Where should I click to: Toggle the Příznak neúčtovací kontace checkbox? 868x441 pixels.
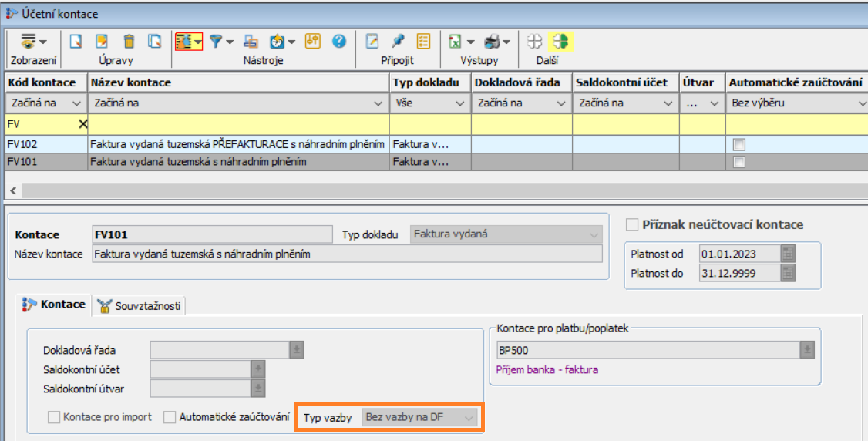point(632,224)
